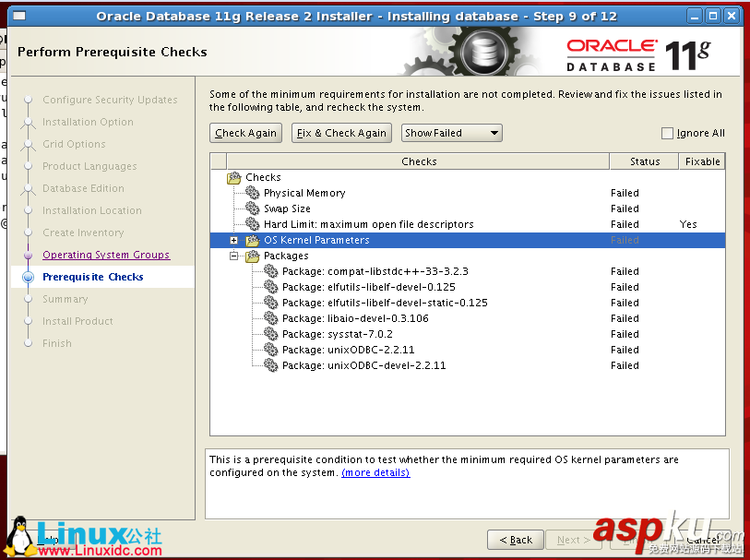Select the Physical Memory check row
750x560 pixels.
468,193
